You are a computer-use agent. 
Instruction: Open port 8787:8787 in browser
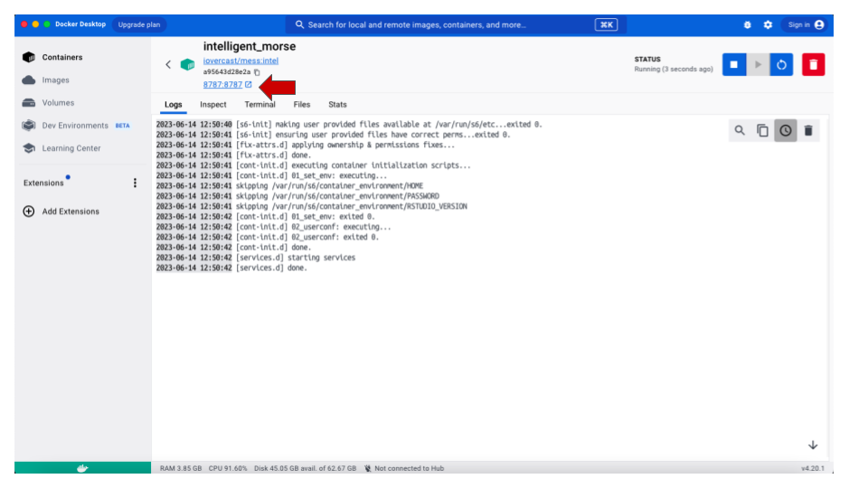[222, 85]
